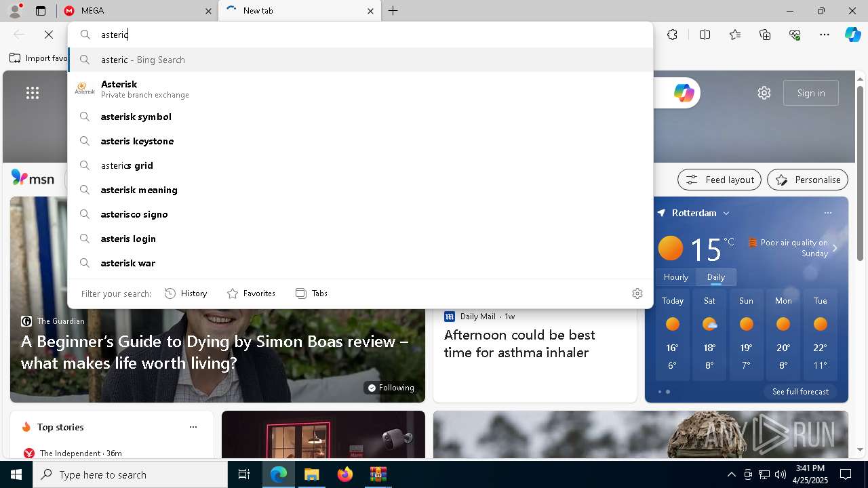Click the Sign in button
The image size is (868, 488).
(x=811, y=93)
